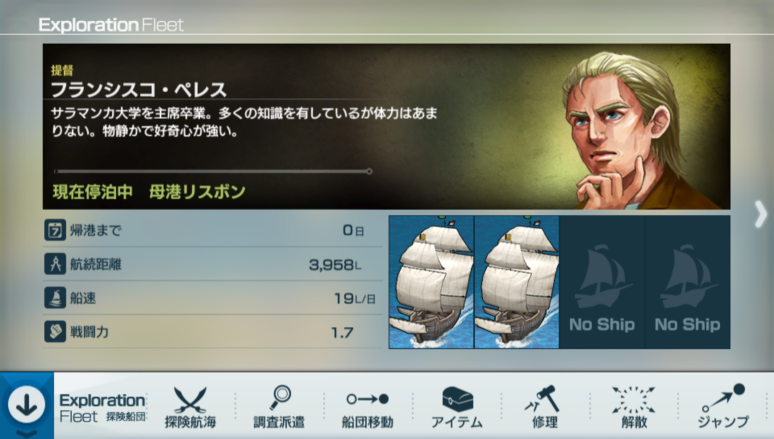
Task: Tap the first No Ship slot
Action: (602, 282)
